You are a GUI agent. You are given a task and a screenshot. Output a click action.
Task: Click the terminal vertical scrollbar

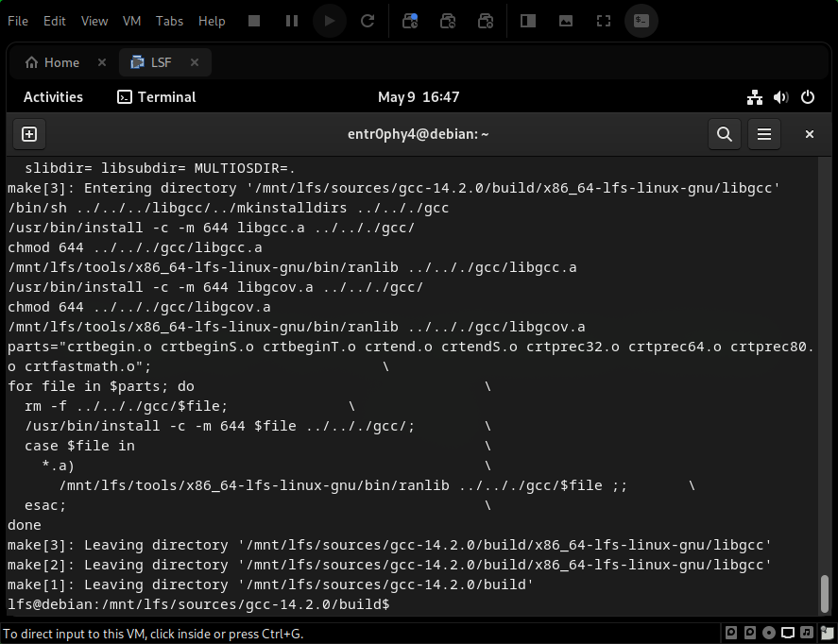(826, 594)
